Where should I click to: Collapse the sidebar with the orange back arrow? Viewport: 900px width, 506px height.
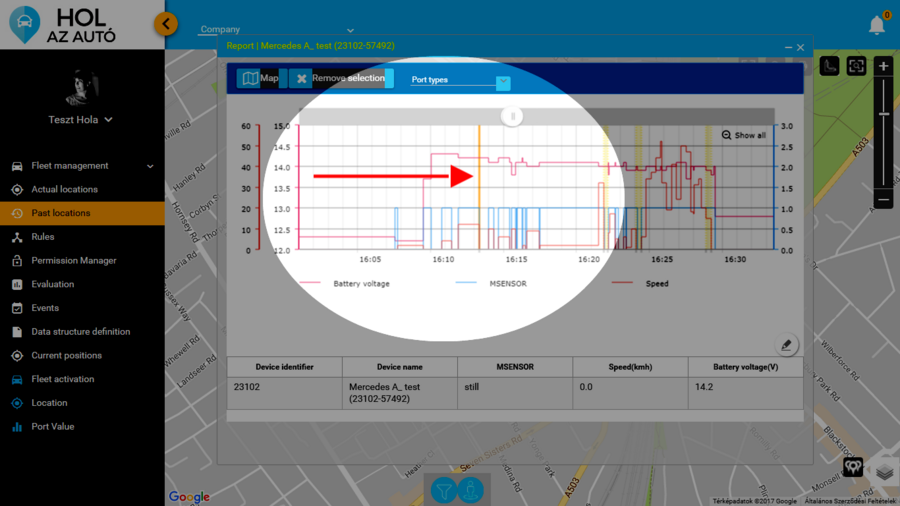[166, 24]
